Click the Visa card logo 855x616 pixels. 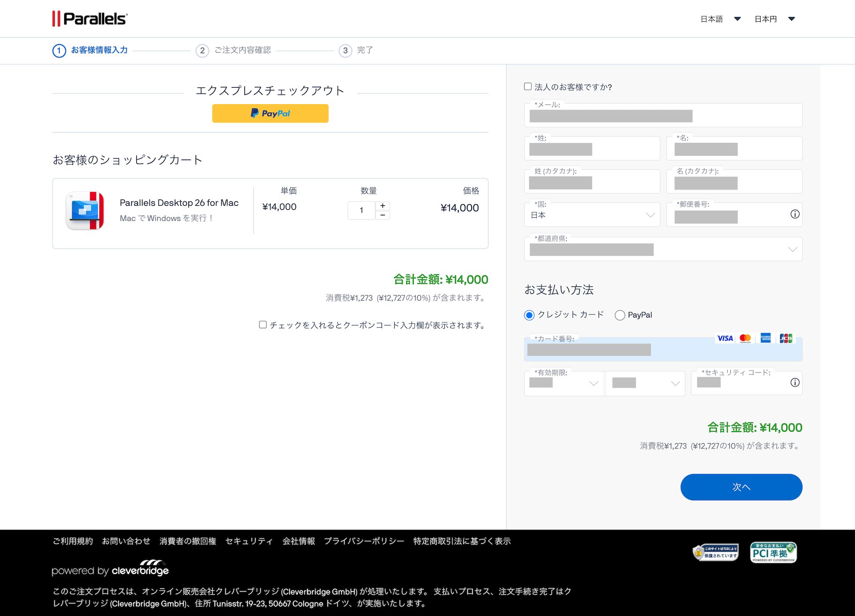(x=725, y=339)
